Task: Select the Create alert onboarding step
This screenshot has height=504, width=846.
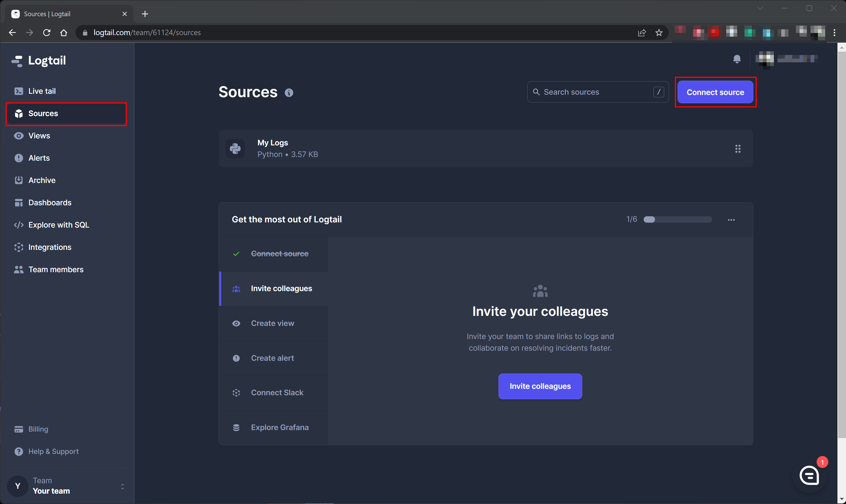Action: [272, 358]
